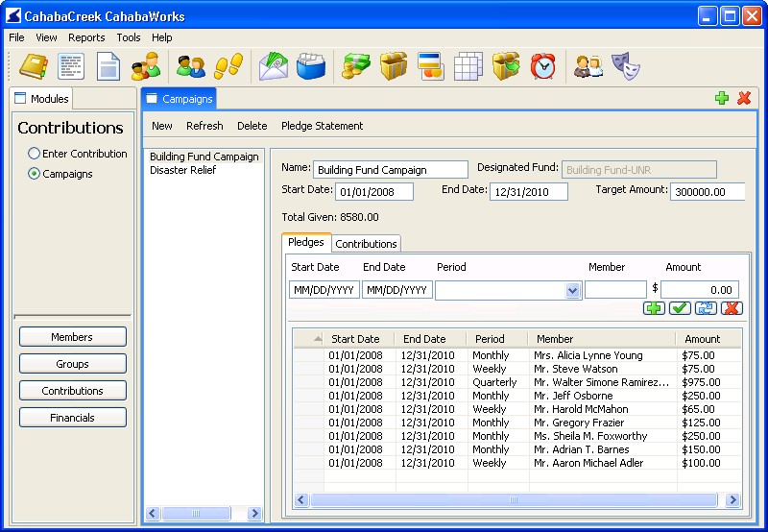Click green checkmark to save pledge
Screen dimensions: 768x532
click(680, 307)
